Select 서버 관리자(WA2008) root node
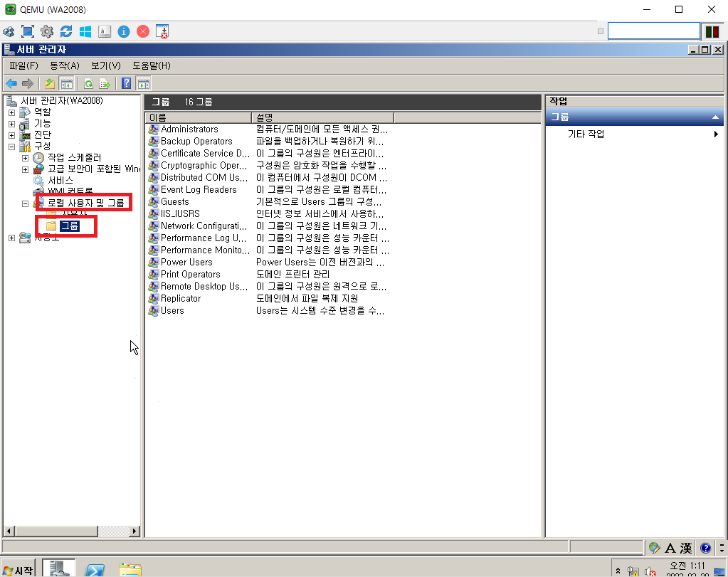728x577 pixels. pyautogui.click(x=62, y=100)
